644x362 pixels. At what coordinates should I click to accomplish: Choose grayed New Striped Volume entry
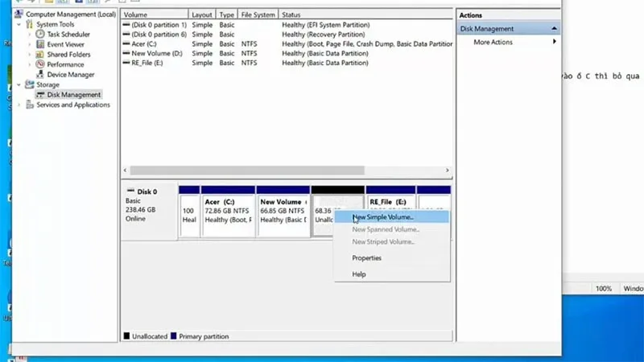click(383, 242)
